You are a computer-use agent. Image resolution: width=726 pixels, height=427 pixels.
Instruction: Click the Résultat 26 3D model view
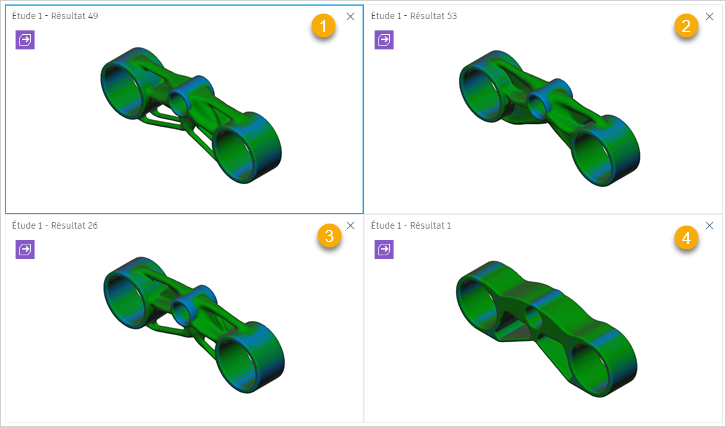point(194,325)
